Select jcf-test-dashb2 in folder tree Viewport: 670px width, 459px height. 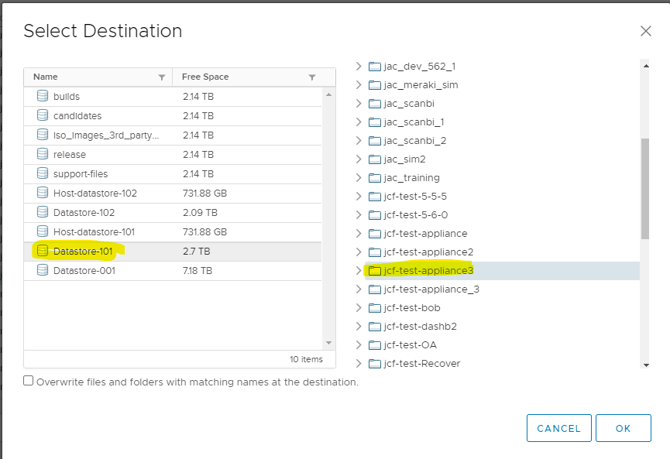pyautogui.click(x=420, y=326)
